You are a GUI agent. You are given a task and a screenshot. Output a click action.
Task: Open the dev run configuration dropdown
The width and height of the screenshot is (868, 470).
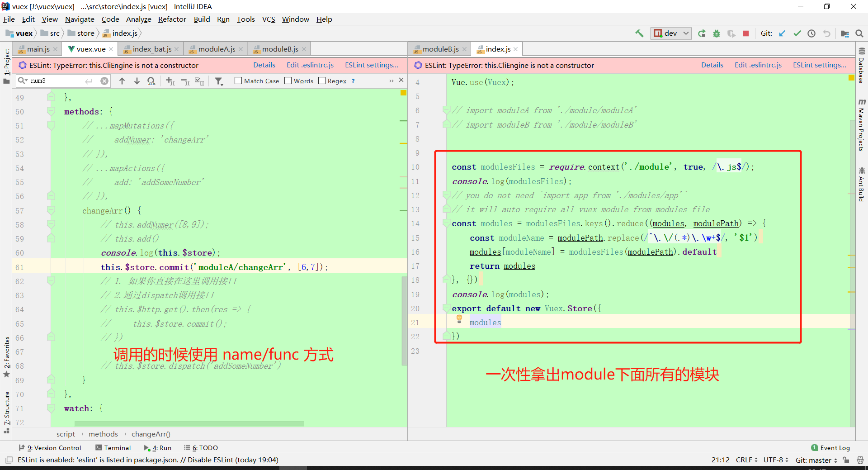[x=671, y=33]
